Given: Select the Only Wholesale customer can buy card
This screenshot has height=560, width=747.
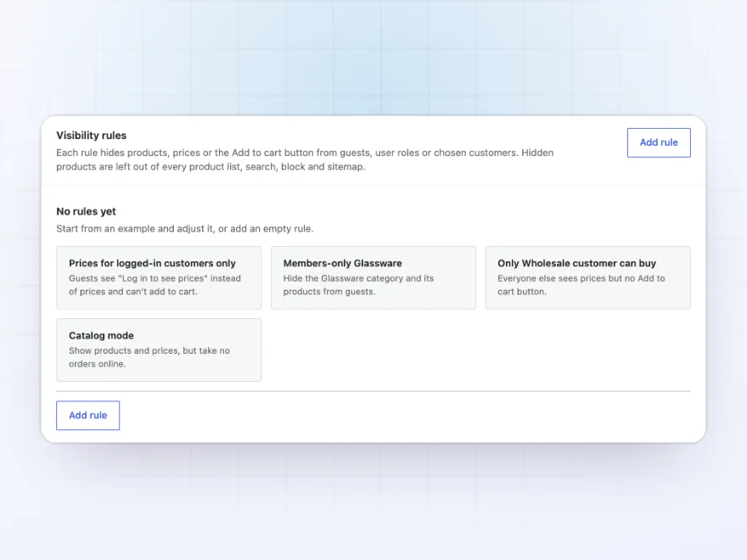Looking at the screenshot, I should (x=587, y=277).
